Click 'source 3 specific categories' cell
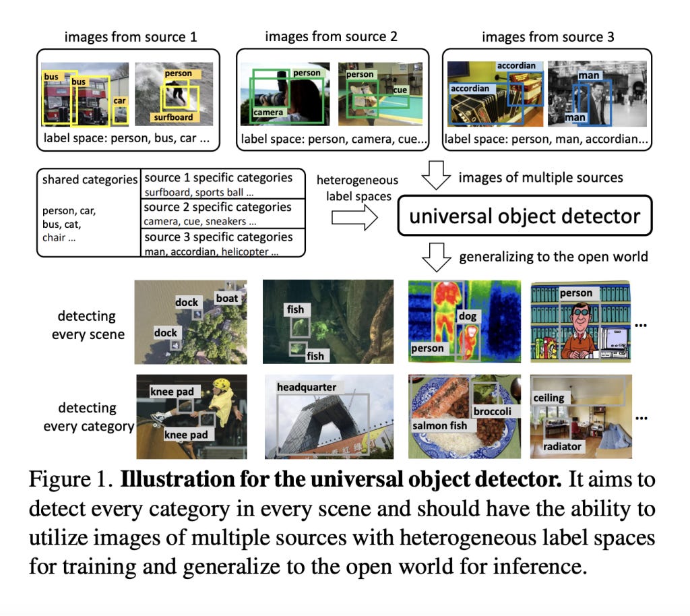The width and height of the screenshot is (690, 616). (218, 237)
